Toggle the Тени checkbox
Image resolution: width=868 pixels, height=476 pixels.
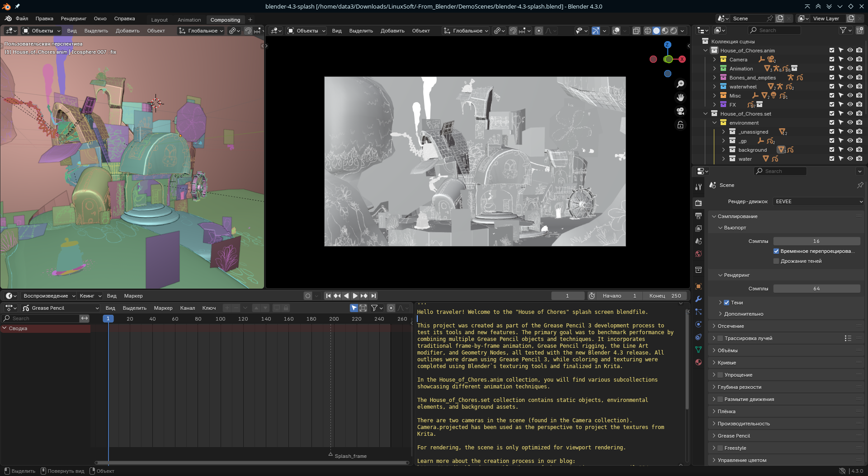coord(726,303)
